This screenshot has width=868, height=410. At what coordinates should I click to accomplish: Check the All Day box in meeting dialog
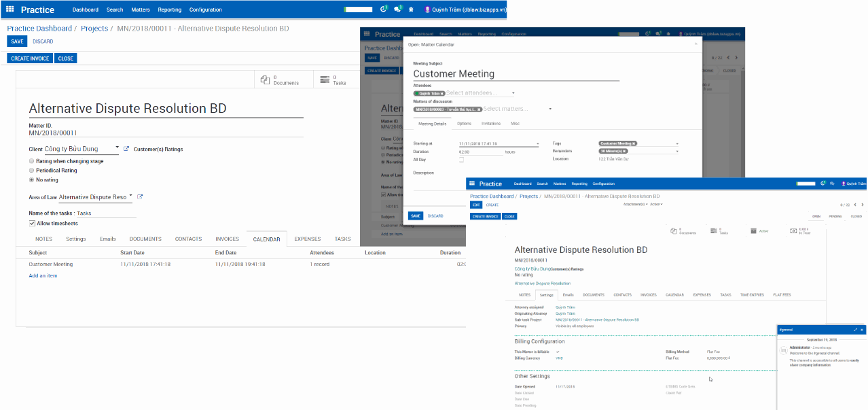tap(462, 159)
